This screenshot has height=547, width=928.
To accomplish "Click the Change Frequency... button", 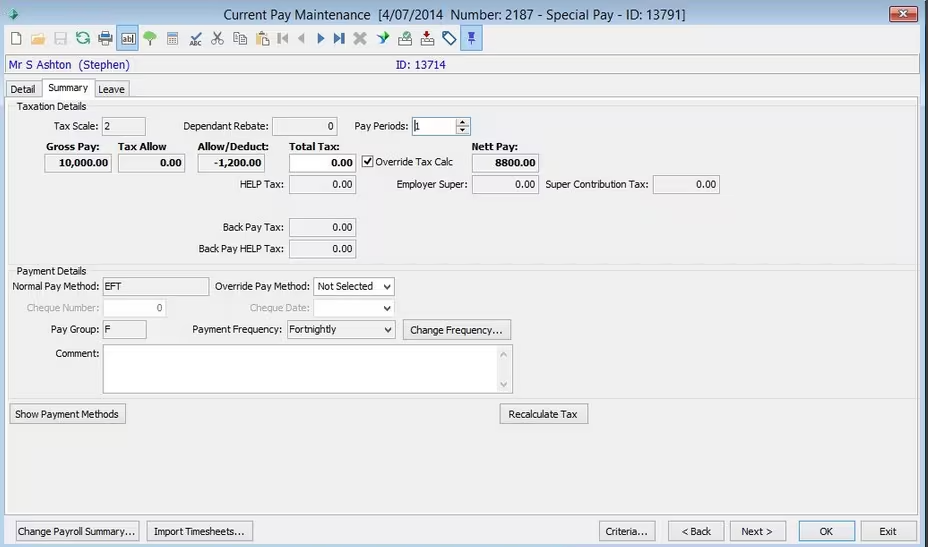I will (x=456, y=330).
